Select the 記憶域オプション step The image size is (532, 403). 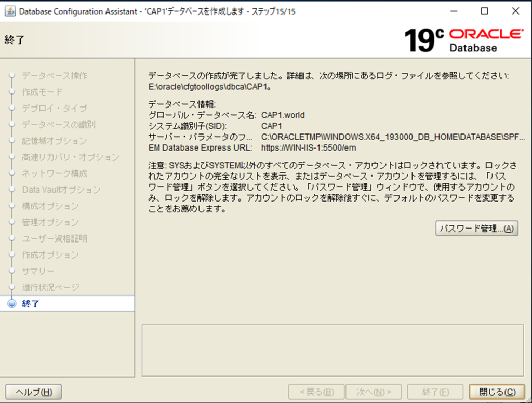coord(55,141)
